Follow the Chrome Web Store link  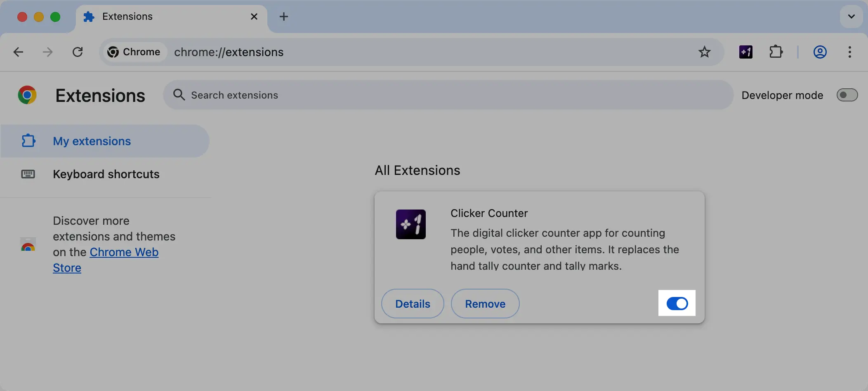[124, 252]
